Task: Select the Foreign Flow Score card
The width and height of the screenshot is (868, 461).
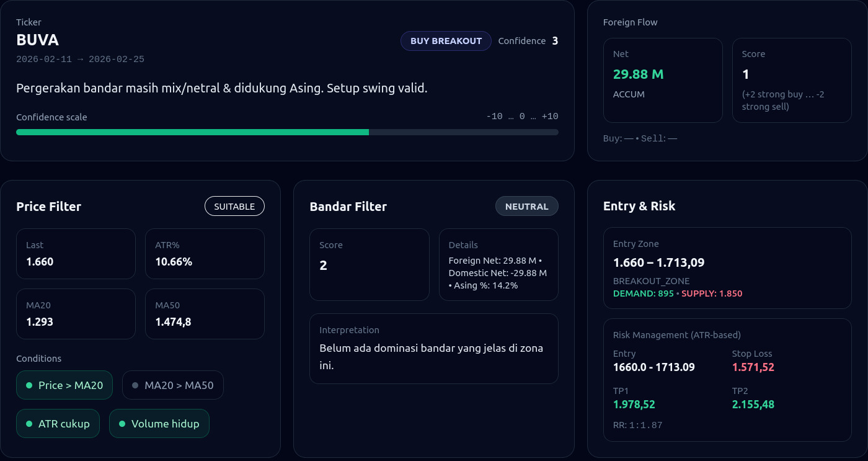Action: click(x=792, y=80)
